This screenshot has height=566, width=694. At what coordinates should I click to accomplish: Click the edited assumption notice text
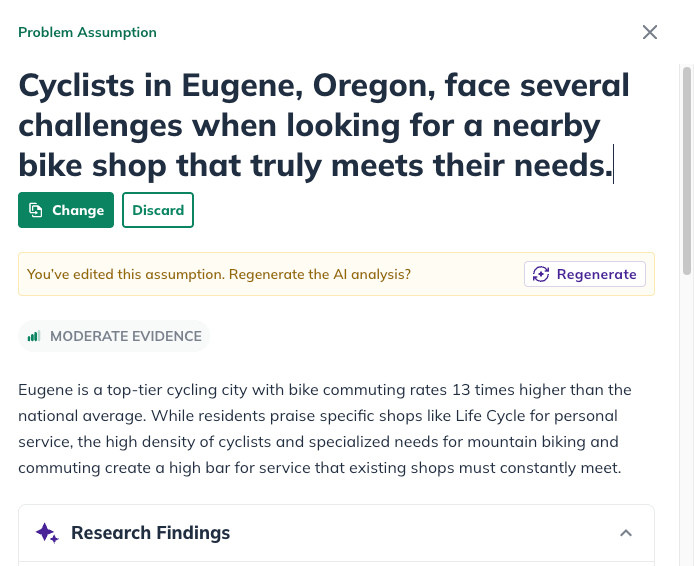(x=218, y=274)
